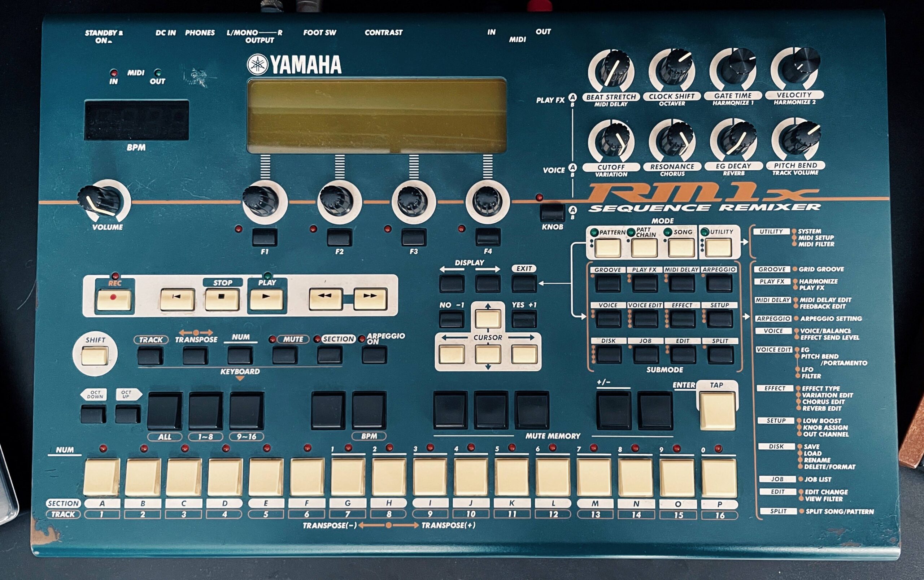Hit the F3 function button

[414, 237]
